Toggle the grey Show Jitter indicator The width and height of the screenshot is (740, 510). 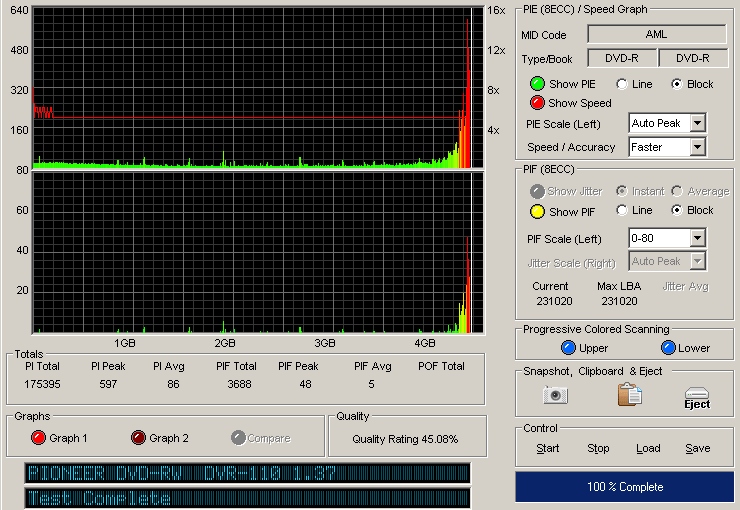point(537,191)
